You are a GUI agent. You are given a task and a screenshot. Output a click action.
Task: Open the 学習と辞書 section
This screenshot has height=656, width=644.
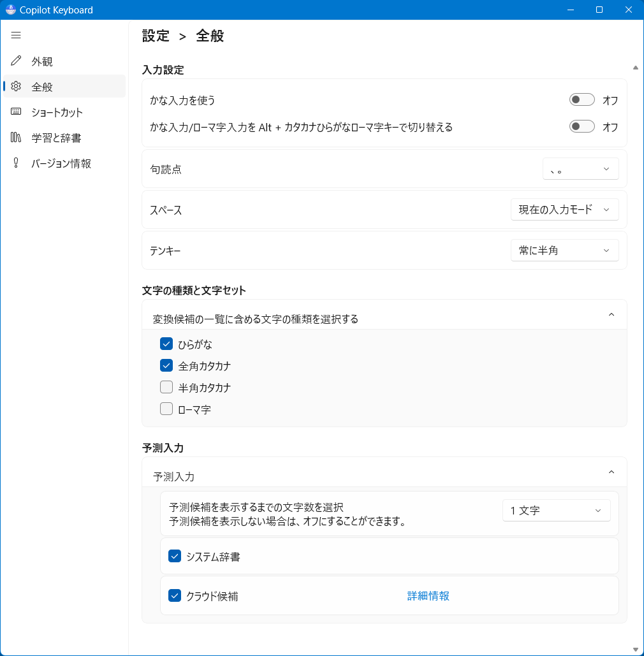[x=64, y=137]
